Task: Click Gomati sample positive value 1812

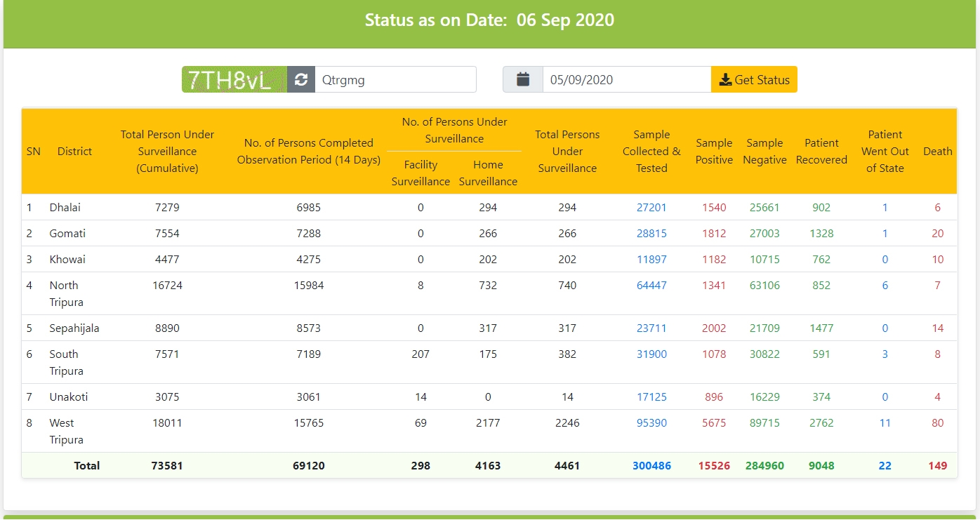Action: click(714, 234)
